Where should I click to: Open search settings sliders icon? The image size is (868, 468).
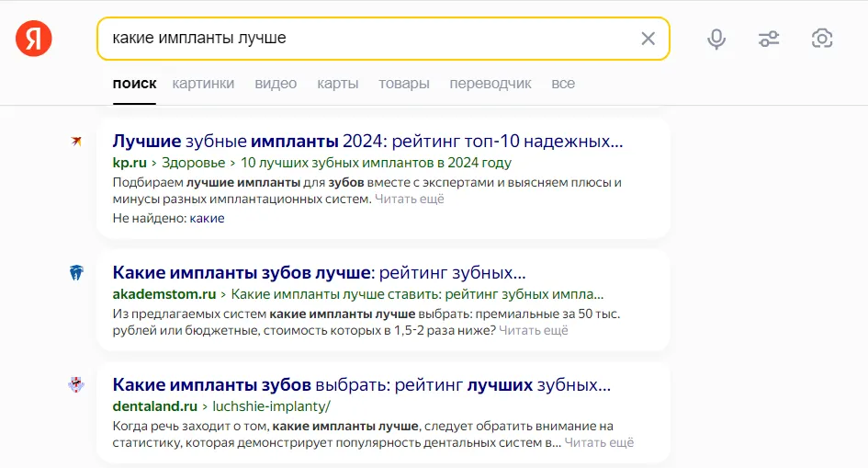(x=769, y=39)
